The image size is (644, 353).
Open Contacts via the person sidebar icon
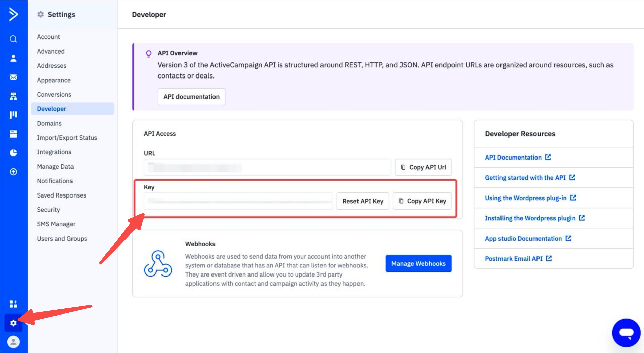point(13,58)
